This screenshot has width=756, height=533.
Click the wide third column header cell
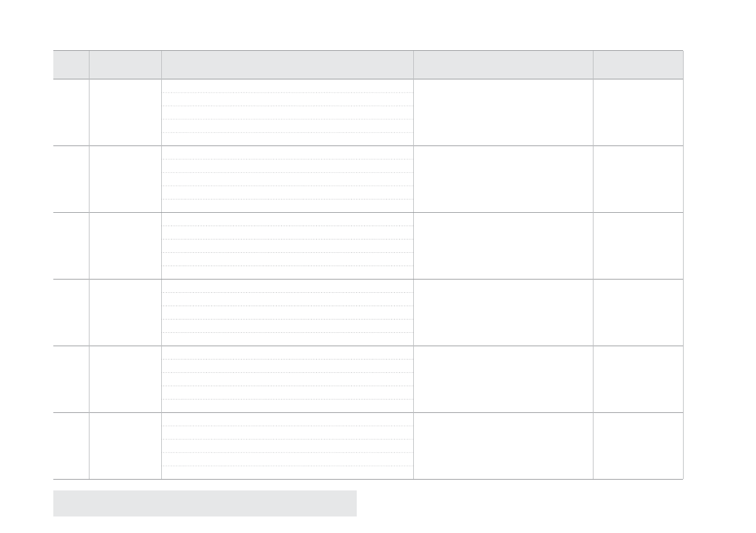click(x=287, y=65)
